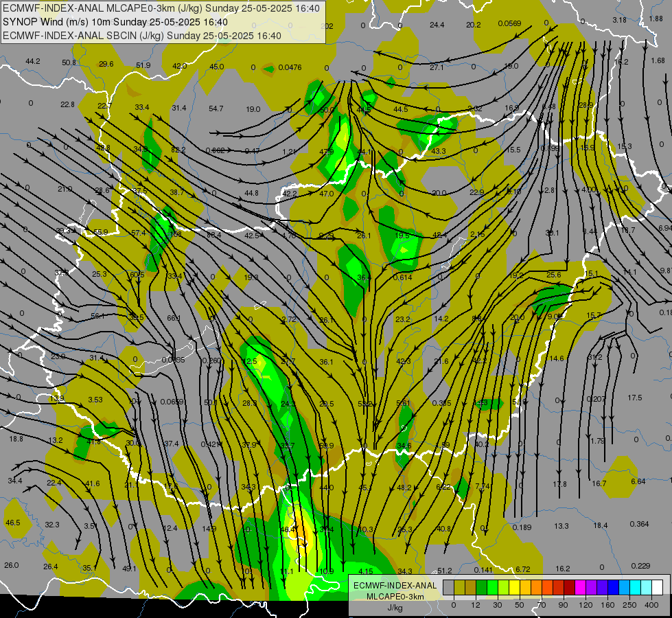672x618 pixels.
Task: Click the map value 1.88
Action: (656, 19)
